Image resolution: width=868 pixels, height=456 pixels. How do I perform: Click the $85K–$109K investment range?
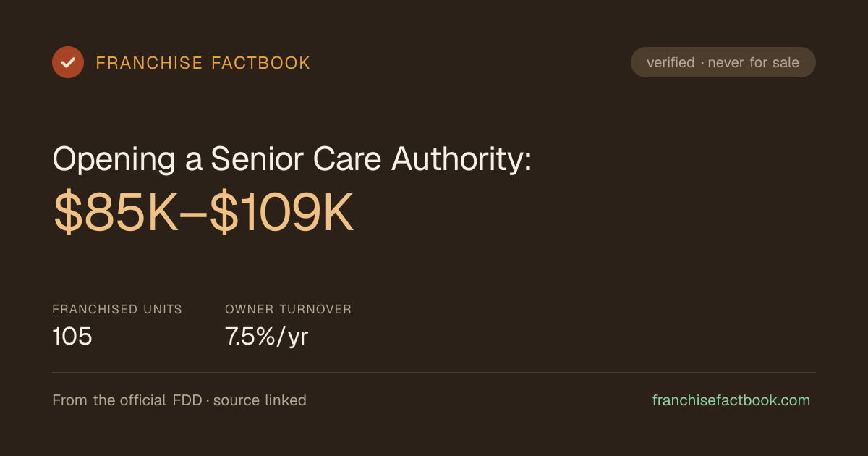coord(203,214)
